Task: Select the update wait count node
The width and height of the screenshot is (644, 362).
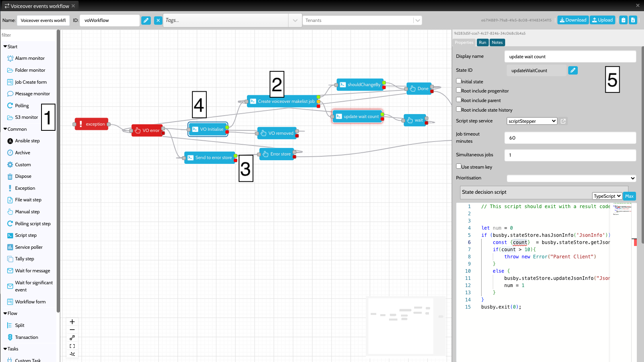Action: [358, 116]
